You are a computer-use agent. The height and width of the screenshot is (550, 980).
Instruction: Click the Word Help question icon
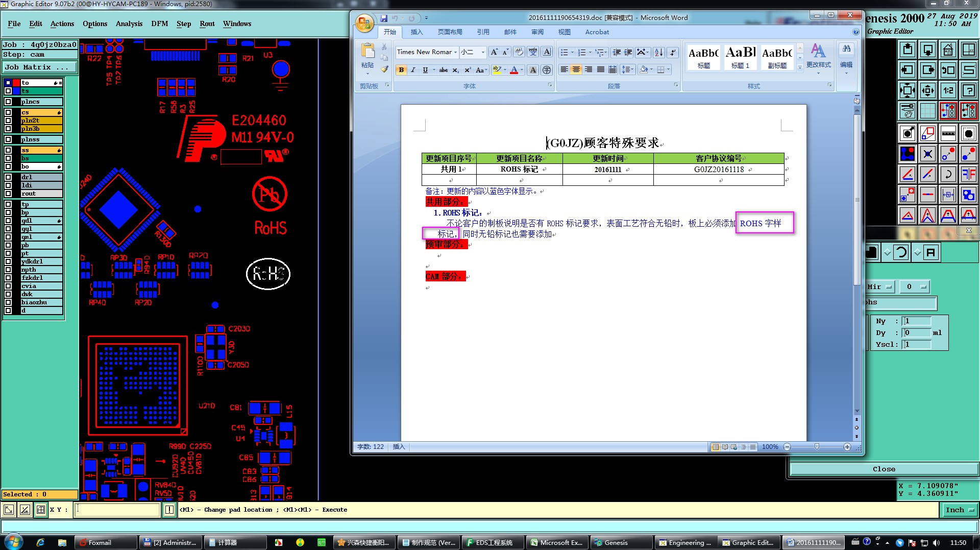[x=856, y=32]
